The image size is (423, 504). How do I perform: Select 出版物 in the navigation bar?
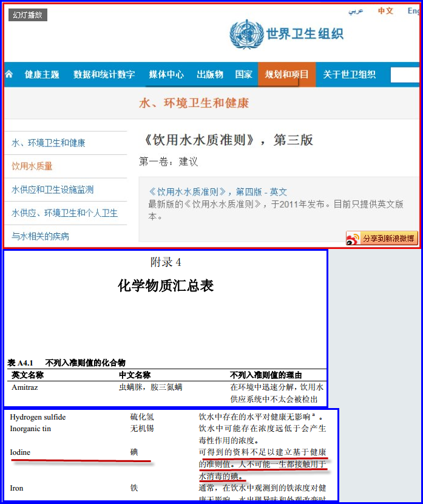210,75
